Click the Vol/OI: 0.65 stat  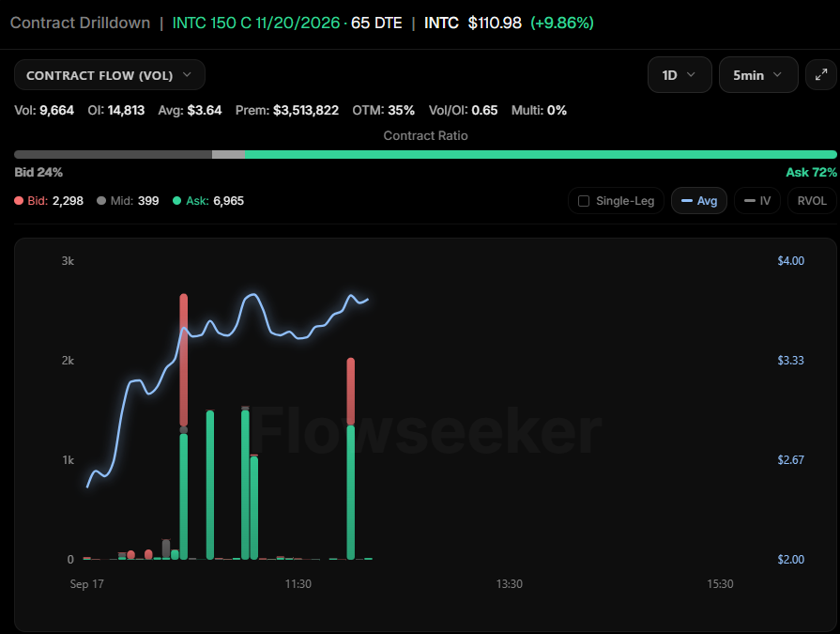[x=464, y=111]
